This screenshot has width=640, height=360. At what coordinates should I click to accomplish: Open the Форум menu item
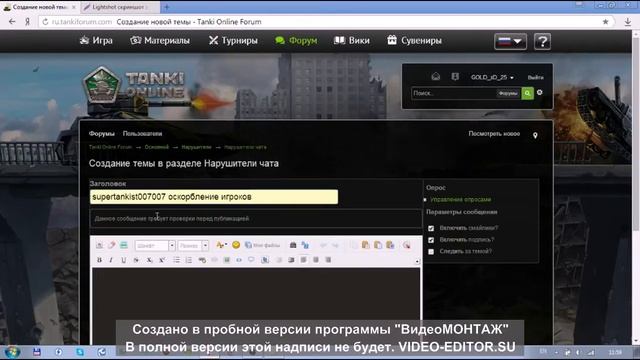coord(296,40)
